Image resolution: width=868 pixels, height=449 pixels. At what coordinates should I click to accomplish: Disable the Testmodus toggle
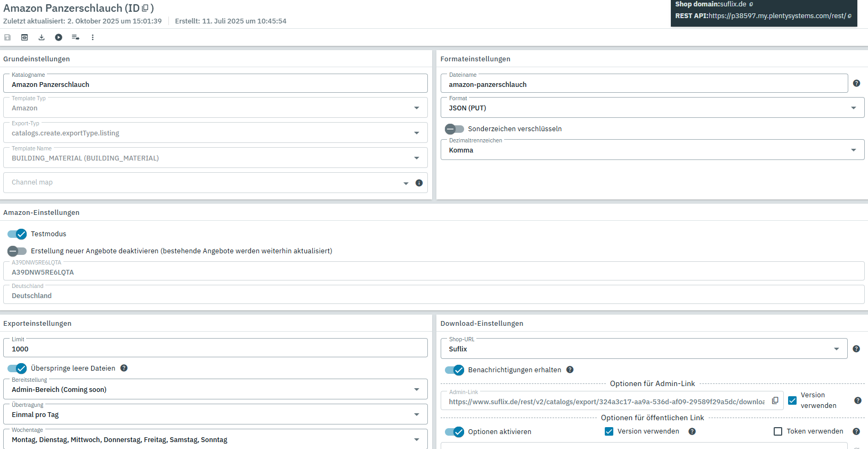click(x=17, y=234)
